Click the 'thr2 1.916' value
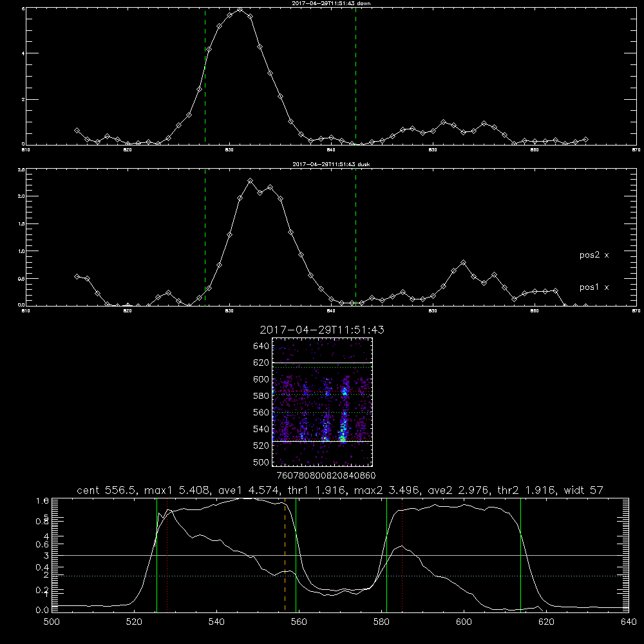644x644 pixels. pyautogui.click(x=526, y=490)
